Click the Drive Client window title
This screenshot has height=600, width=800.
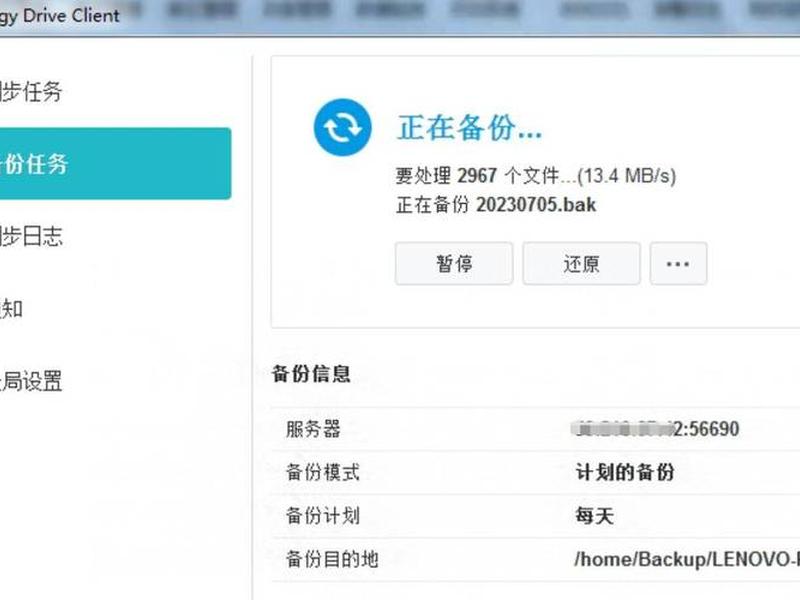[60, 15]
